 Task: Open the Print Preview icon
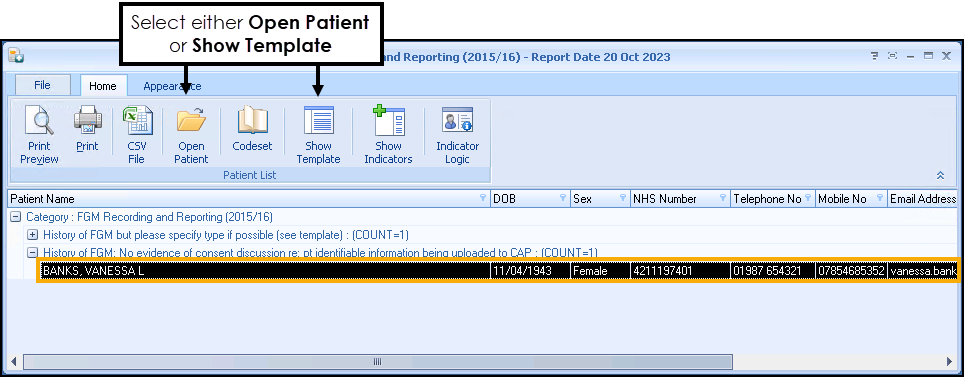click(x=39, y=121)
